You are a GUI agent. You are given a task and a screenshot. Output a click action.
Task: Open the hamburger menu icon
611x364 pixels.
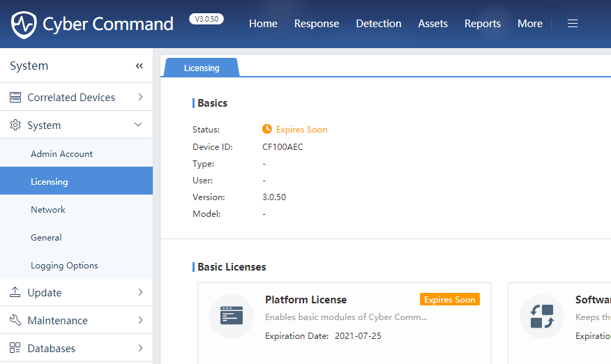[573, 24]
